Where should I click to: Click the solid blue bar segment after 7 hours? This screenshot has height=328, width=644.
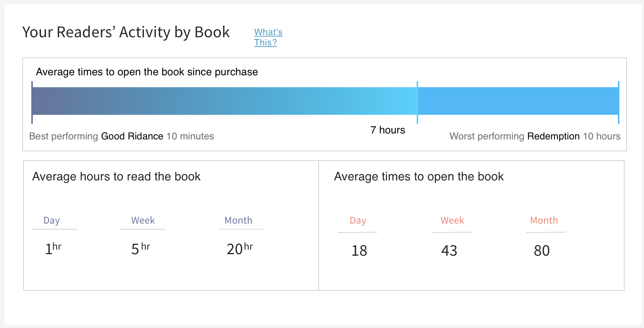[x=518, y=101]
